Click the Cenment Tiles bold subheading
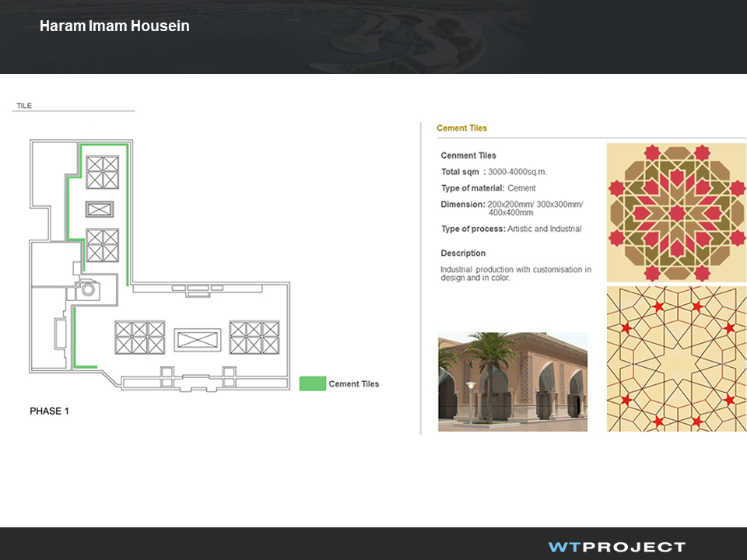The image size is (747, 560). tap(468, 156)
